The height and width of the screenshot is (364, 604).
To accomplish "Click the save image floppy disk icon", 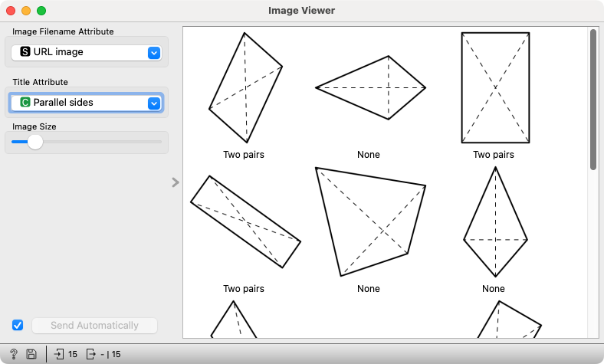I will [31, 354].
